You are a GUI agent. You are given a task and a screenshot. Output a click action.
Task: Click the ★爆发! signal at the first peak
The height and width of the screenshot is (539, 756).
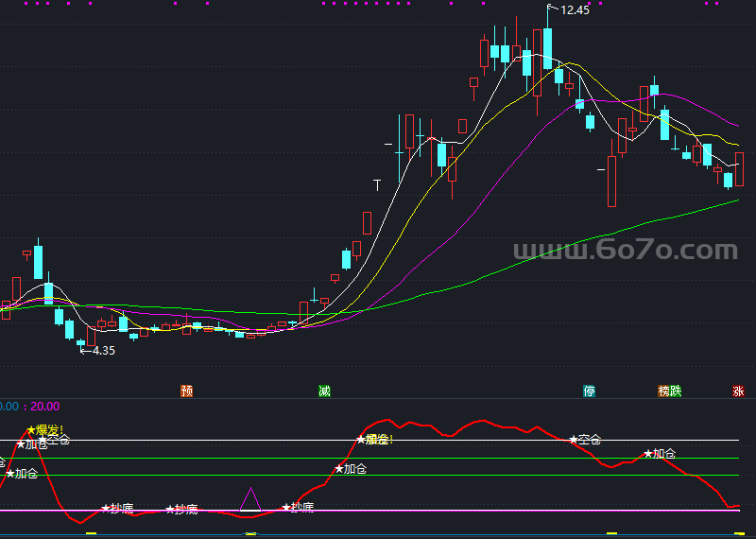click(44, 429)
